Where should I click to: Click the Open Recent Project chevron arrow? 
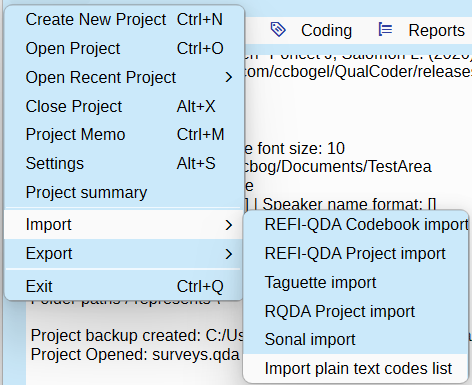(x=229, y=77)
